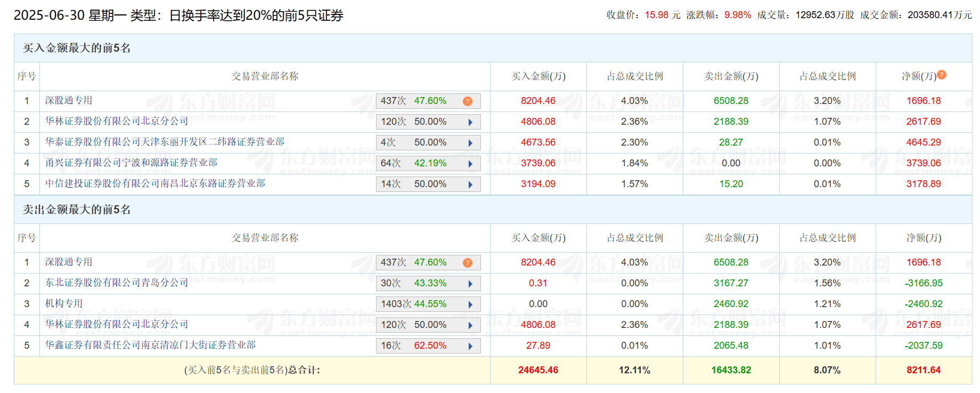The height and width of the screenshot is (393, 980).
Task: Click orange question icon in sell-side 深股通专用 row
Action: (x=468, y=263)
